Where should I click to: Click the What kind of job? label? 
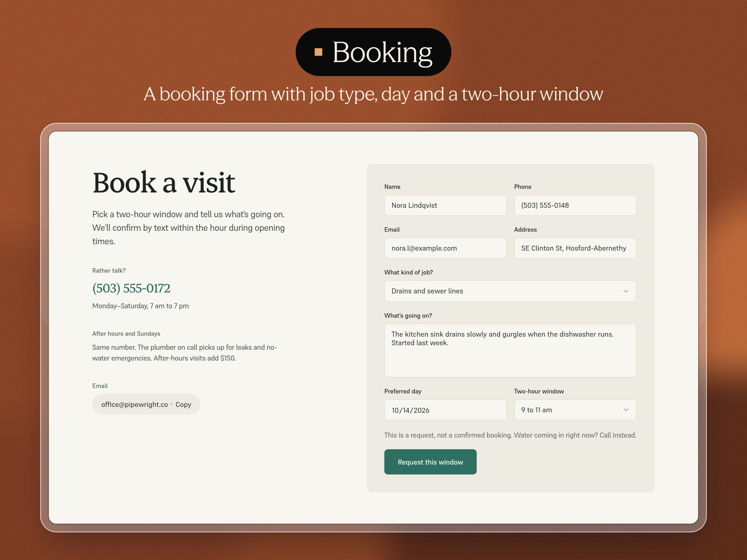[x=409, y=272]
